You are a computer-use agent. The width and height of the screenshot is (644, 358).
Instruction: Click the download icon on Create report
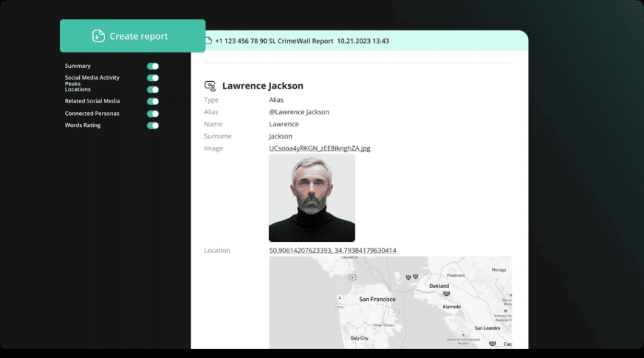[x=98, y=36]
